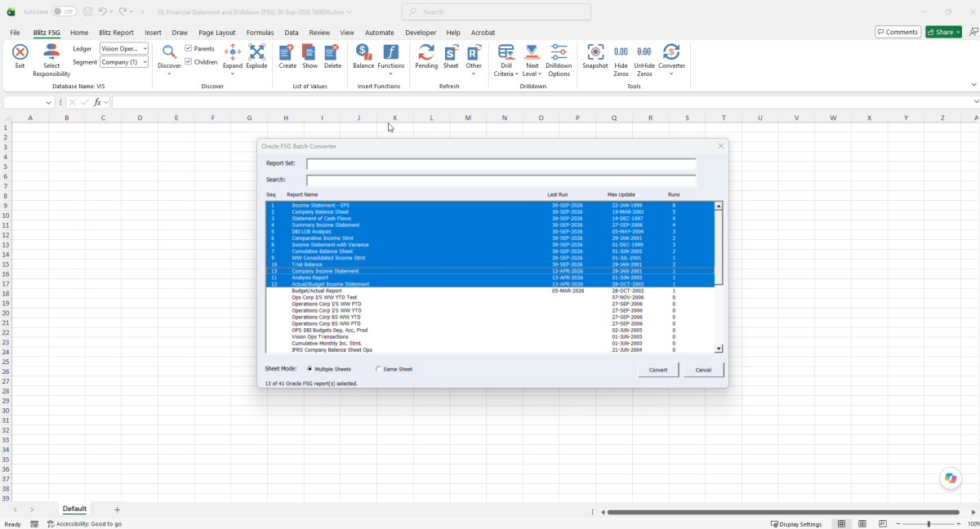Click the Discover magnifier icon

[169, 52]
